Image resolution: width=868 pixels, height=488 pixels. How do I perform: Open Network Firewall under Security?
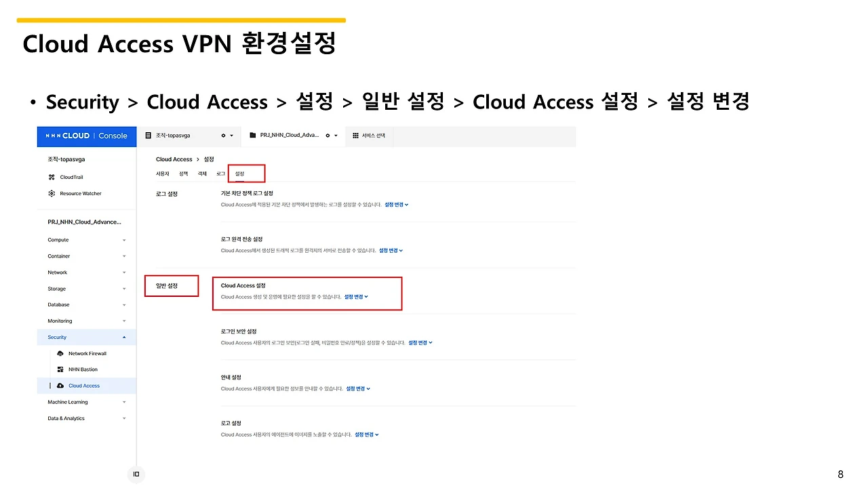coord(87,353)
